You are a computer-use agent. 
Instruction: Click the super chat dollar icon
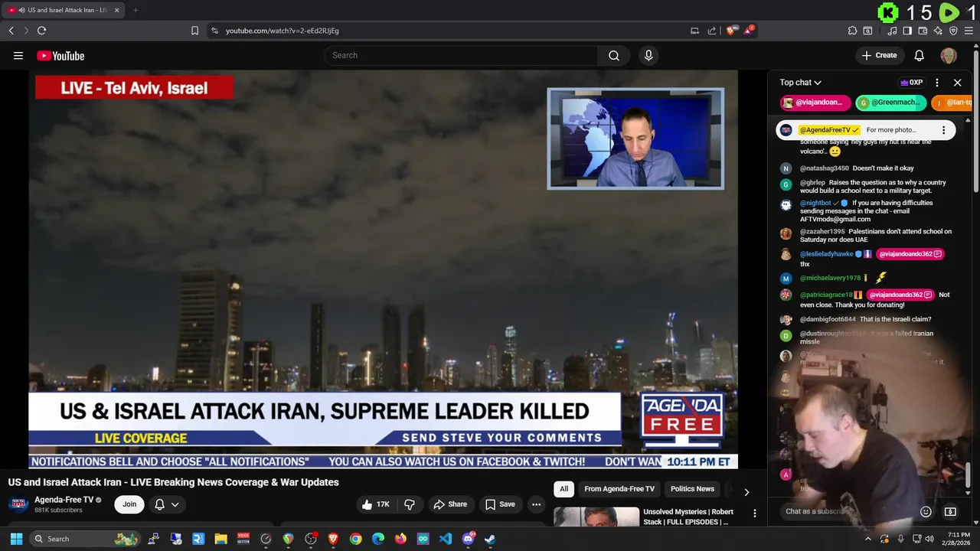pos(950,512)
